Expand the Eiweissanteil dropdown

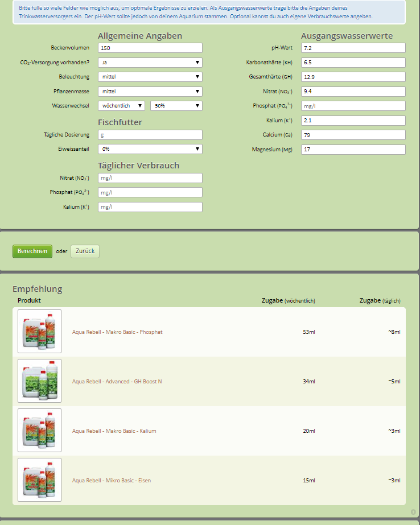point(150,149)
